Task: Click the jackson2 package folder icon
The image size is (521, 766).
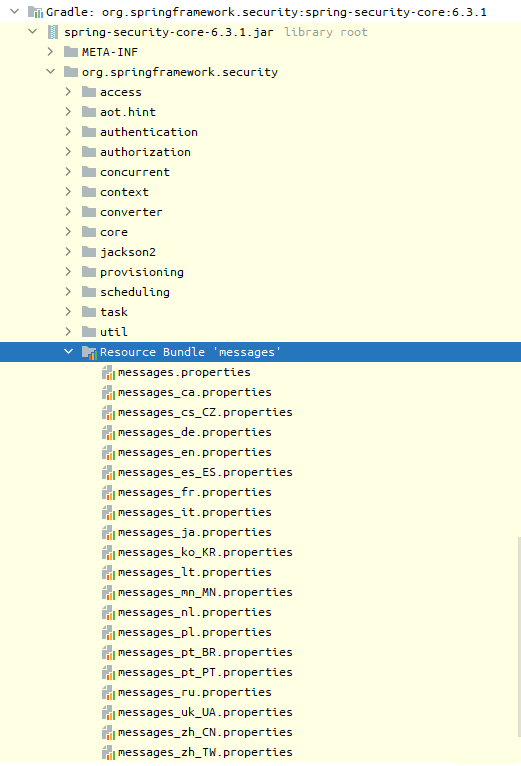Action: click(89, 252)
